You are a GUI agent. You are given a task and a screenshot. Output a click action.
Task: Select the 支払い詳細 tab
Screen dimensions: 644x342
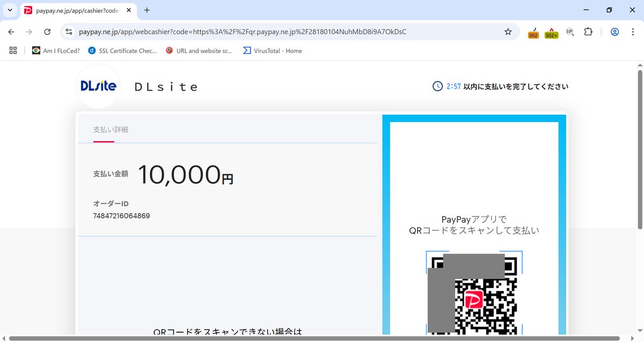tap(111, 130)
